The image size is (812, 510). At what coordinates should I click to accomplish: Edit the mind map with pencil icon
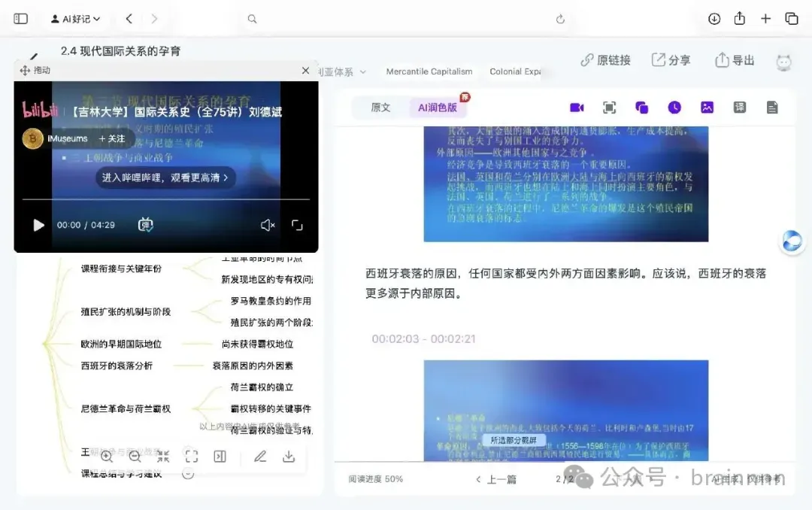(x=260, y=456)
